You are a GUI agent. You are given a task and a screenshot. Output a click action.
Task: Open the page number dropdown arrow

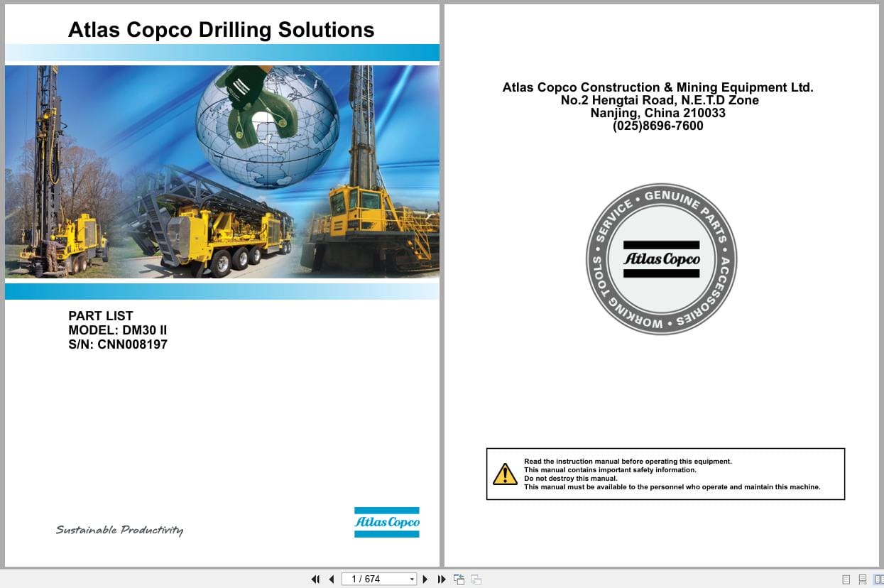(x=412, y=579)
